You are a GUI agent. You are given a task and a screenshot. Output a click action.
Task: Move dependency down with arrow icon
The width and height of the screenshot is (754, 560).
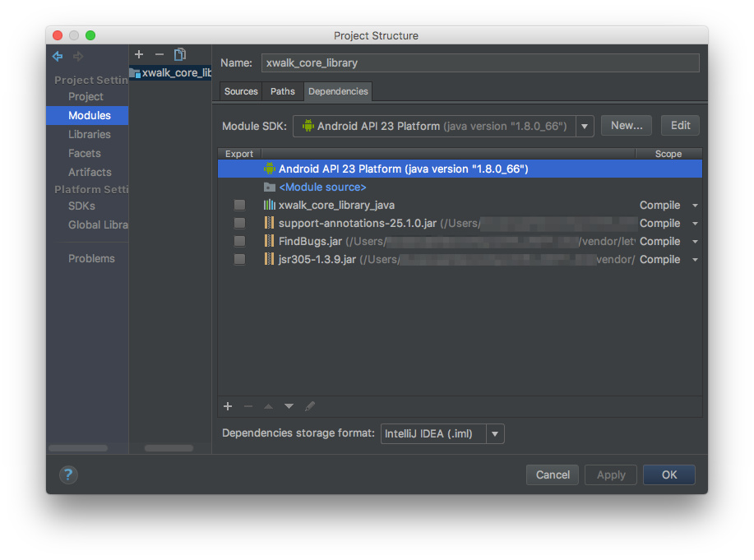[x=289, y=406]
